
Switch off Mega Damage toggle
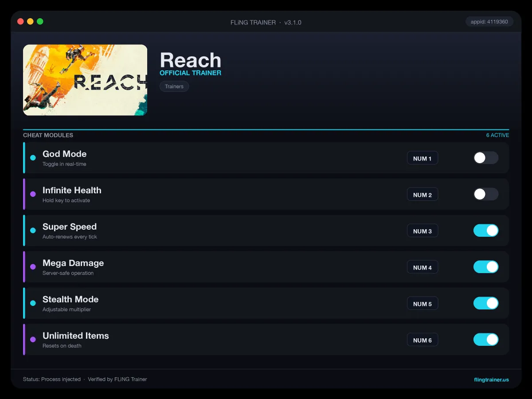(x=486, y=267)
